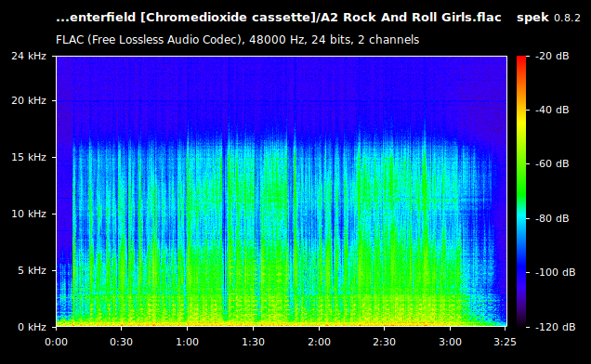
Task: Click the 3:25 end time label
Action: 506,342
